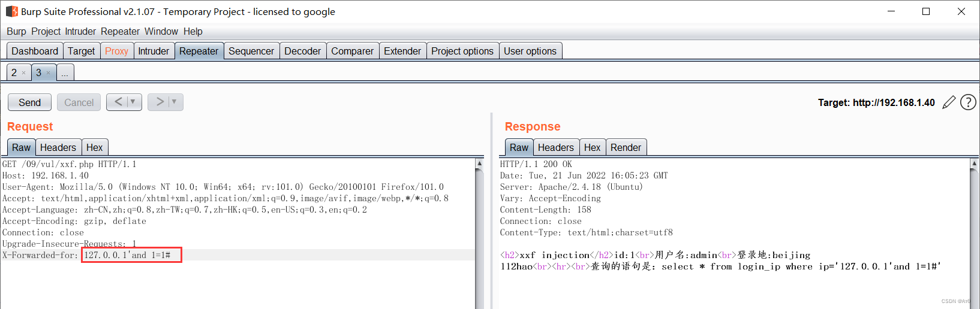Open the Intruder menu
Screen dimensions: 980x309
(80, 31)
